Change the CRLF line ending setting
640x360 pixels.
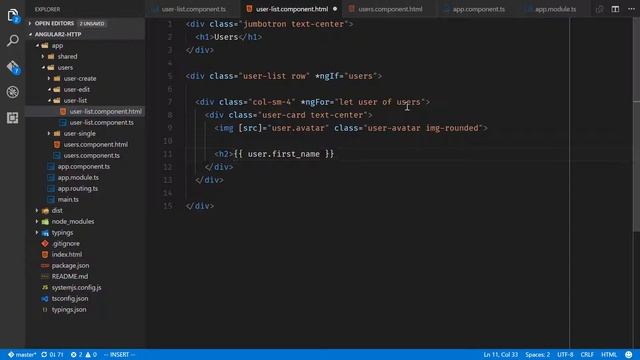coord(587,355)
